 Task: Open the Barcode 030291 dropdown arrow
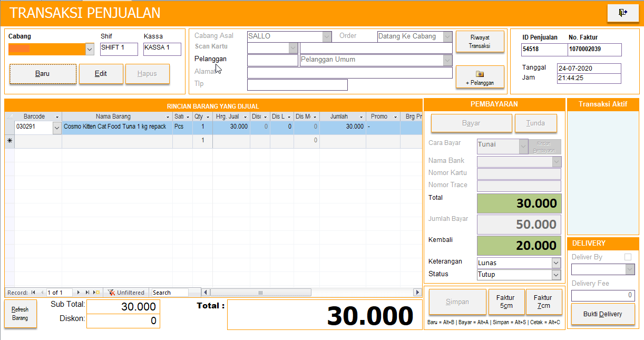(x=57, y=127)
